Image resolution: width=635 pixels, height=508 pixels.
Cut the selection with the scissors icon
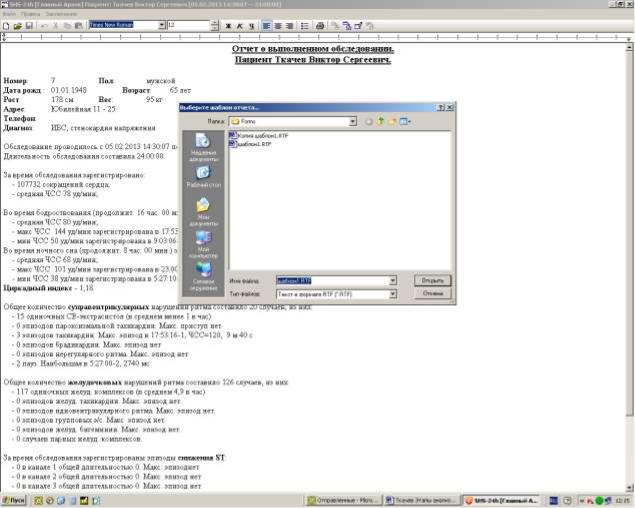[x=56, y=26]
